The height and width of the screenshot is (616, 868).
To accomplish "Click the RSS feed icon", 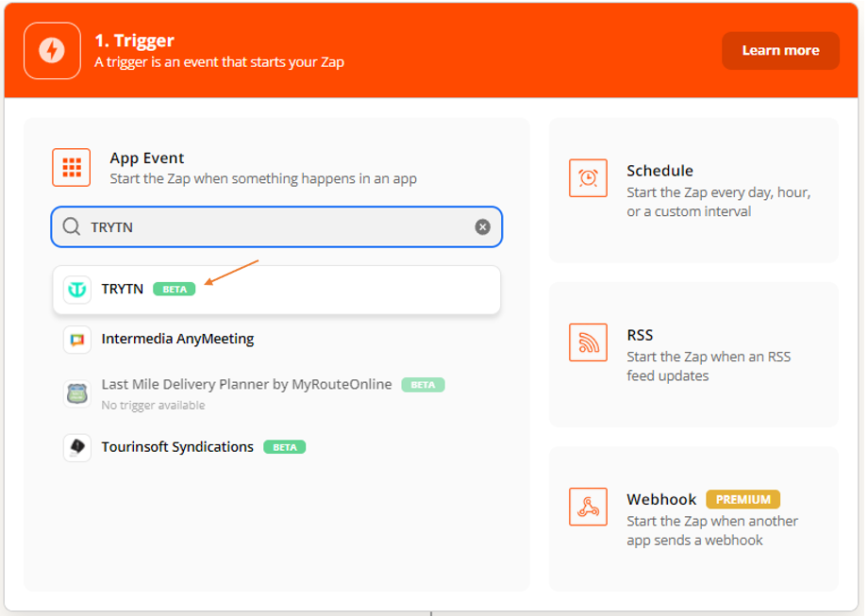I will point(588,342).
